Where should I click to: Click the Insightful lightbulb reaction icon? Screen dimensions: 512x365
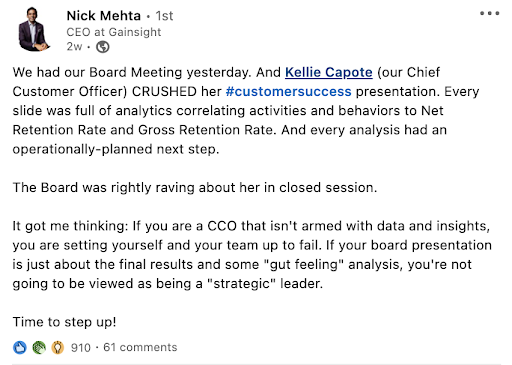coord(58,347)
